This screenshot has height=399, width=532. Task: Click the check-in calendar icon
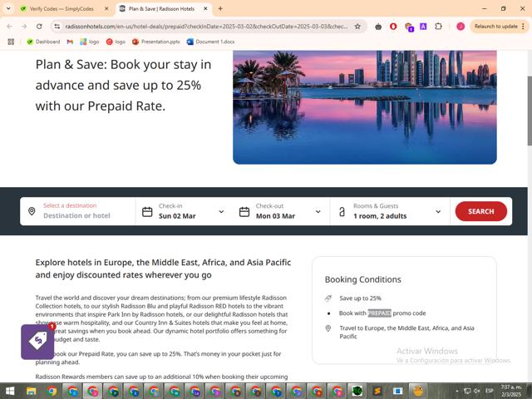[x=147, y=212]
